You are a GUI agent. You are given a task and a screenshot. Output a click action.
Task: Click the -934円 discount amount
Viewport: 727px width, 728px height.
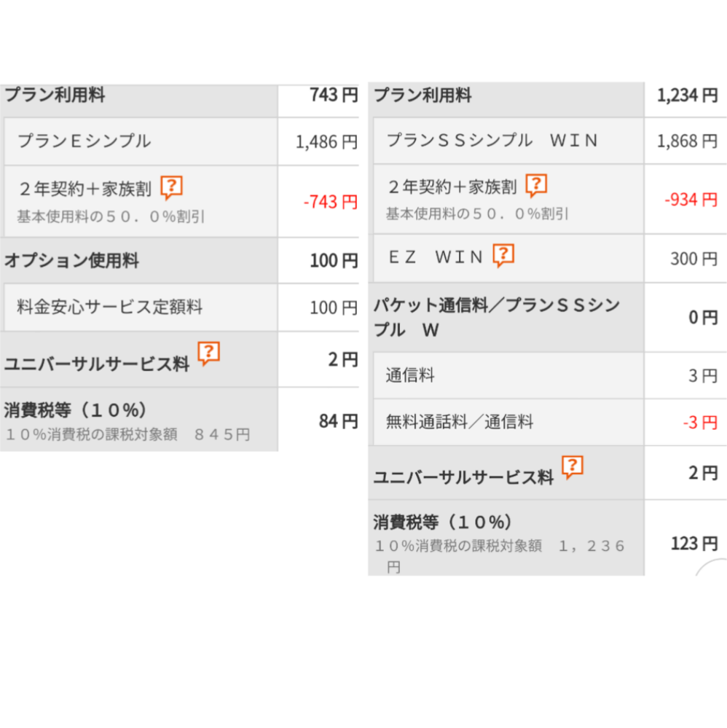click(691, 200)
